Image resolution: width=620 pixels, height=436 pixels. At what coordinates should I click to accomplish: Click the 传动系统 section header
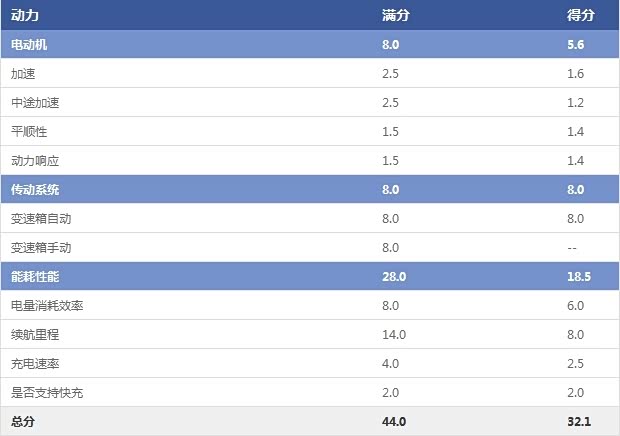[36, 190]
